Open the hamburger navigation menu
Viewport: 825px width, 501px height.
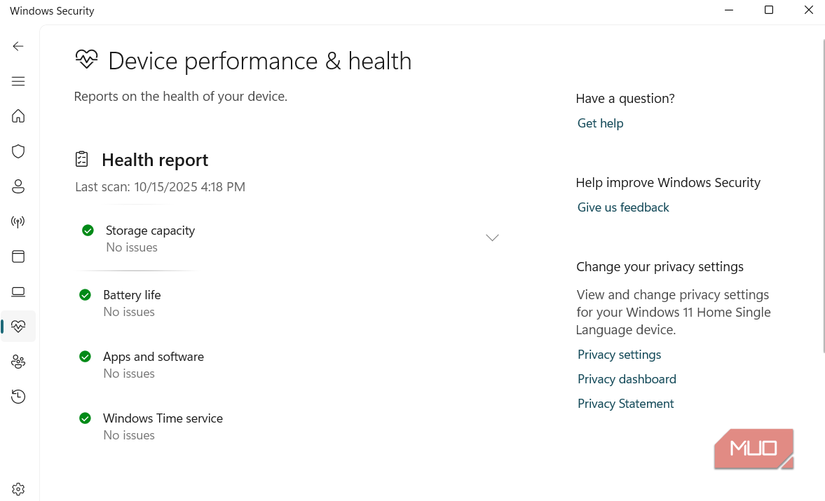[x=18, y=81]
